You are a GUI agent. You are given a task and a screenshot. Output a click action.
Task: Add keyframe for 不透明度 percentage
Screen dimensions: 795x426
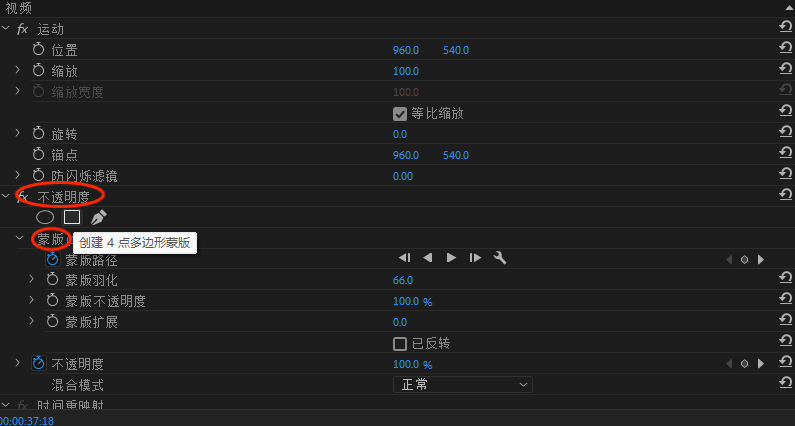tap(744, 364)
